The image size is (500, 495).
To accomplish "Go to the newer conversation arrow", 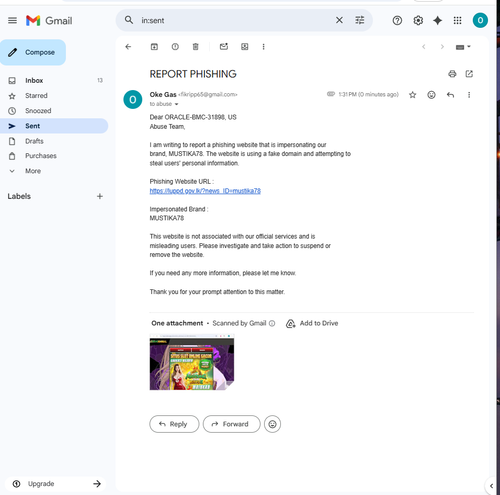I will tap(424, 47).
